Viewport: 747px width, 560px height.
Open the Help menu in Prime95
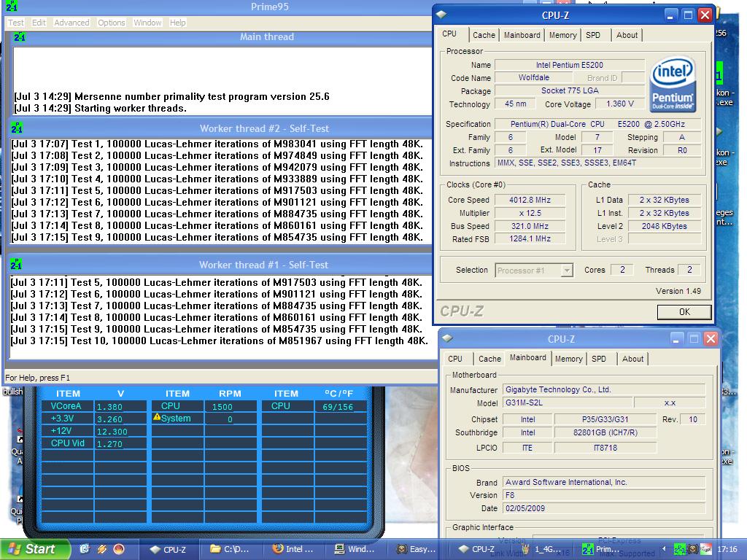(178, 23)
